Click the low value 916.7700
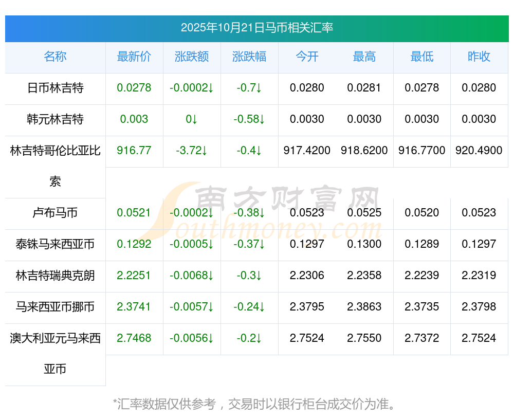The height and width of the screenshot is (420, 514). (422, 151)
